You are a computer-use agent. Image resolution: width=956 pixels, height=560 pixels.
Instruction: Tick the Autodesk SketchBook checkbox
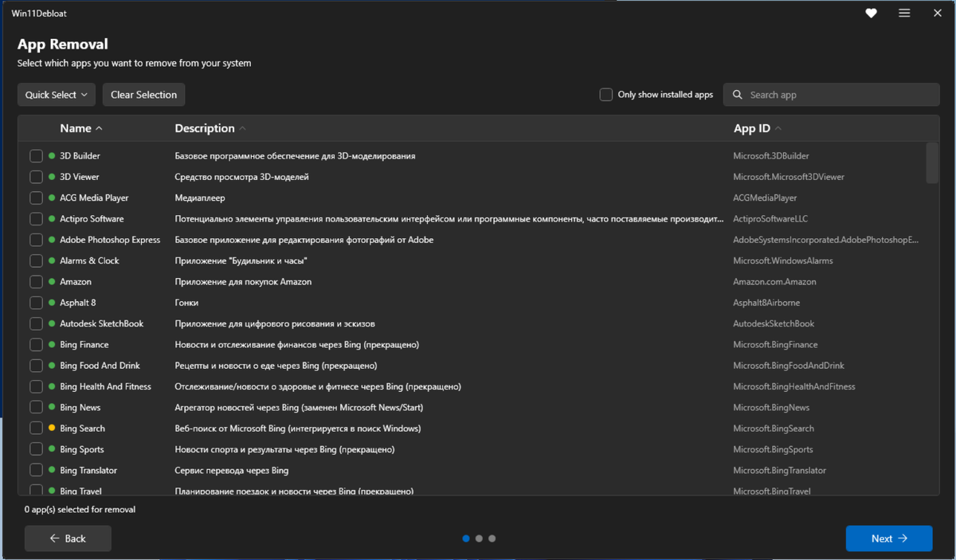(x=37, y=323)
